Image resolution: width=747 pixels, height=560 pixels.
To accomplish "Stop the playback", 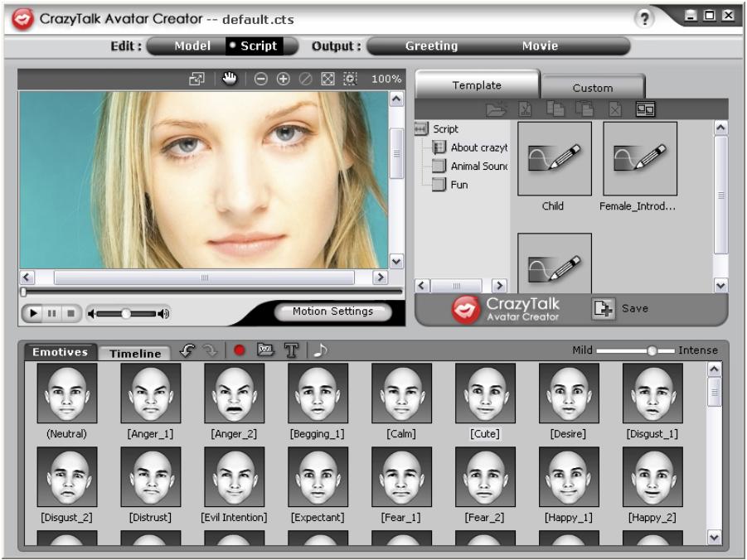I will pos(70,313).
